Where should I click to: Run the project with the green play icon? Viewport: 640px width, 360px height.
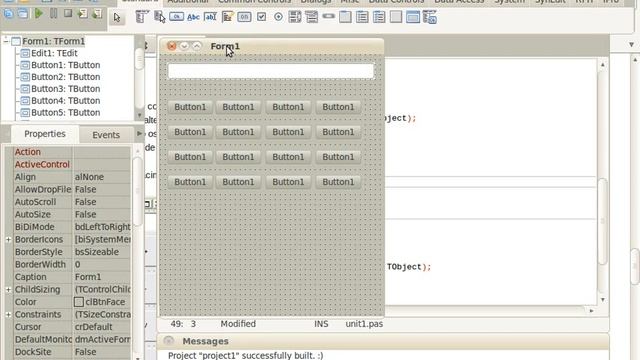39,13
